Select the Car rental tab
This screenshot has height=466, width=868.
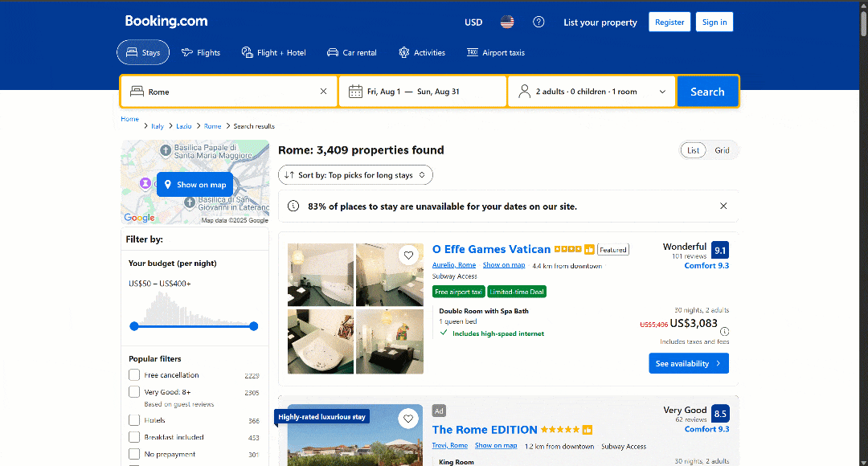351,52
